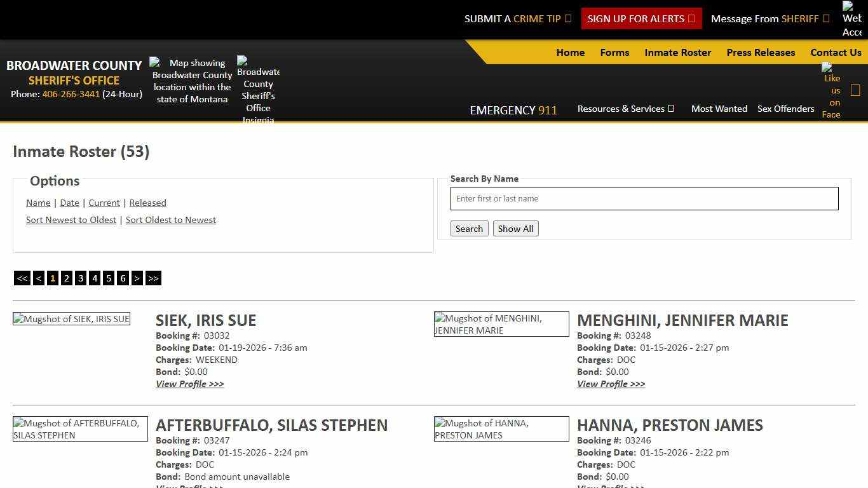Select the Sort Newest to Oldest link
The width and height of the screenshot is (868, 488).
(71, 220)
